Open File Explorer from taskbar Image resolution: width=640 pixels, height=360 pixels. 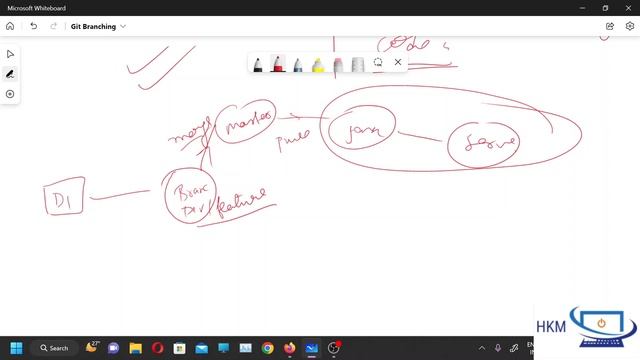[x=136, y=348]
